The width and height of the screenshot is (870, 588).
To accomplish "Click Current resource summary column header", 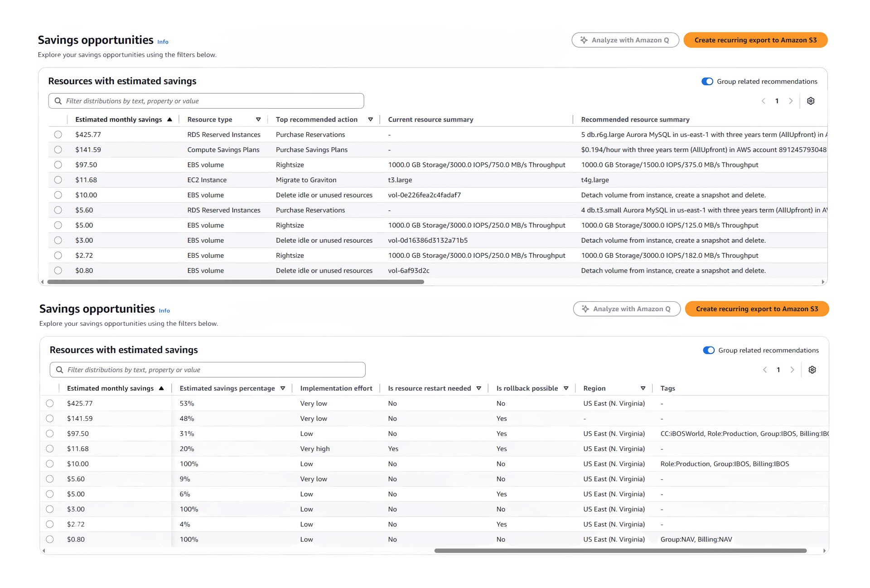I will coord(430,120).
